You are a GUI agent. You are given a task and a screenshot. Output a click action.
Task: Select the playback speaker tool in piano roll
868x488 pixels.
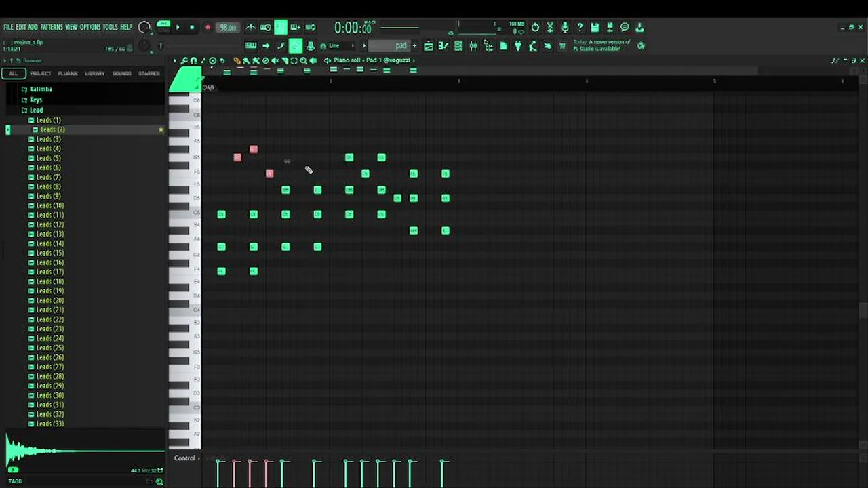click(x=313, y=61)
